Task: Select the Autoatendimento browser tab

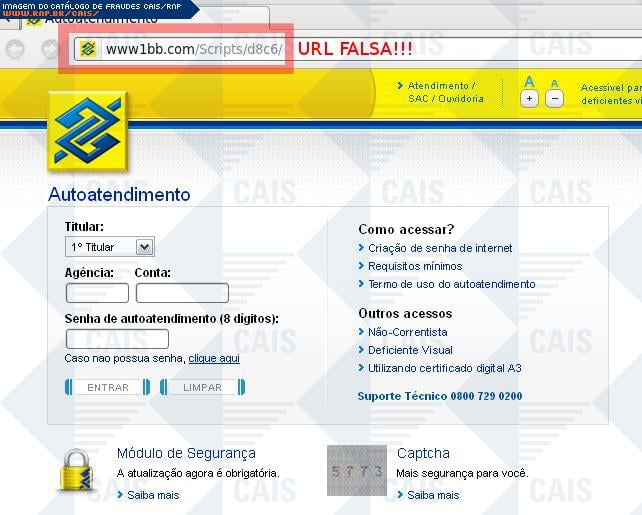Action: 100,19
